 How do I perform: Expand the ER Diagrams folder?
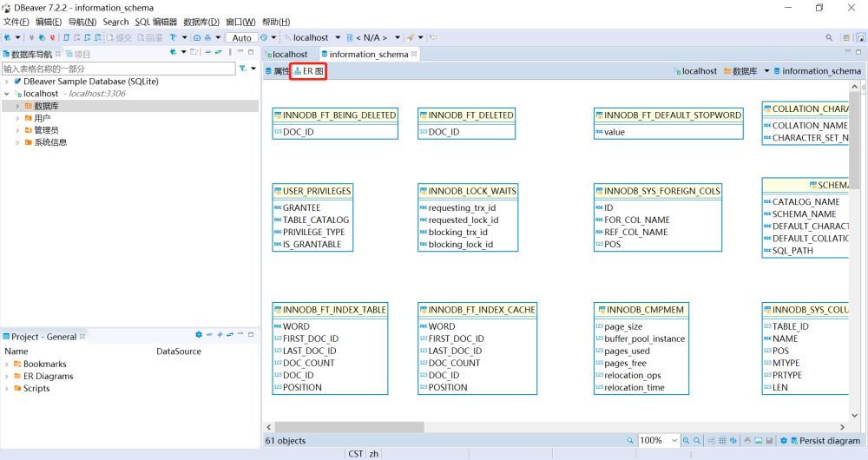[8, 377]
